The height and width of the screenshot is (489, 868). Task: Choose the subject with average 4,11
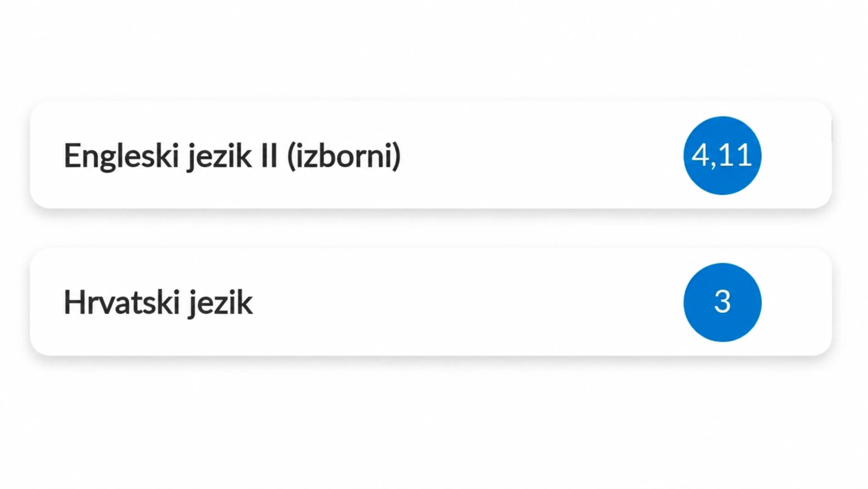(x=431, y=155)
